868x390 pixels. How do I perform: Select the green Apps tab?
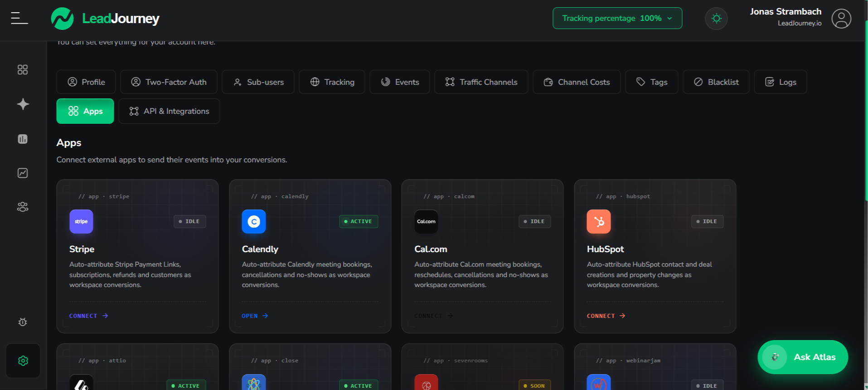85,111
